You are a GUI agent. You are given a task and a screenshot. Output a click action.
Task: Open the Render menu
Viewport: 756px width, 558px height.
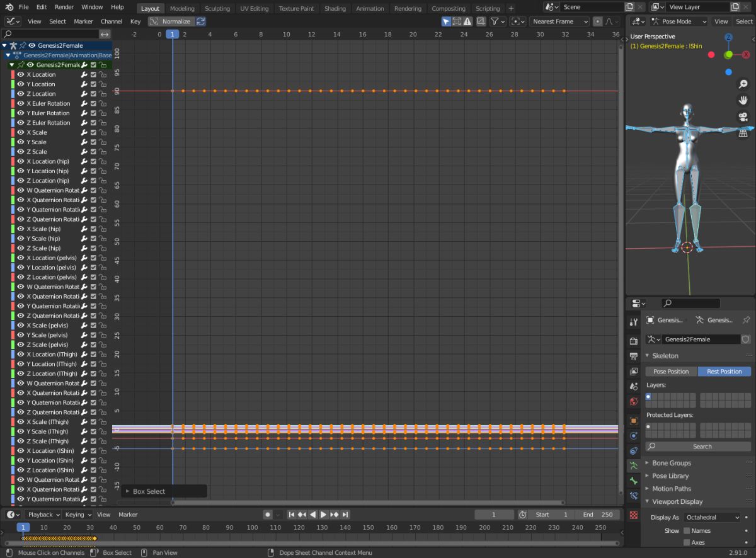[64, 7]
